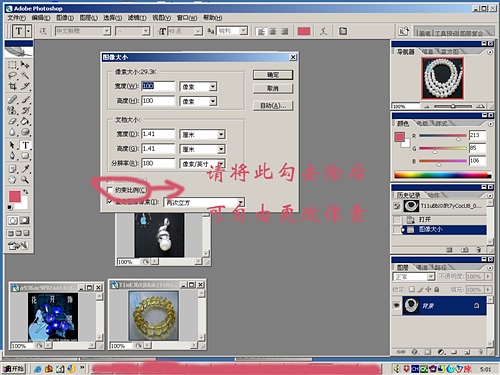Click the pixel height input field
The height and width of the screenshot is (375, 500).
coord(158,101)
